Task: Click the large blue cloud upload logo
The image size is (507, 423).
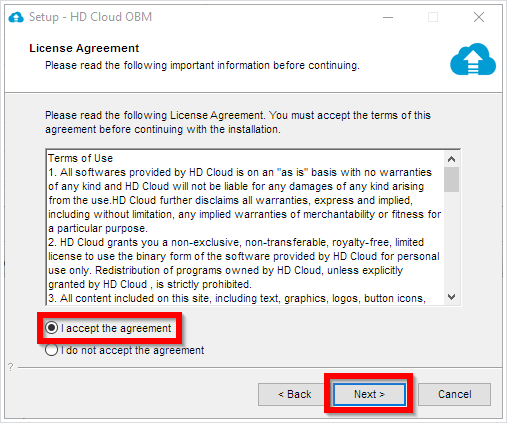Action: [473, 59]
